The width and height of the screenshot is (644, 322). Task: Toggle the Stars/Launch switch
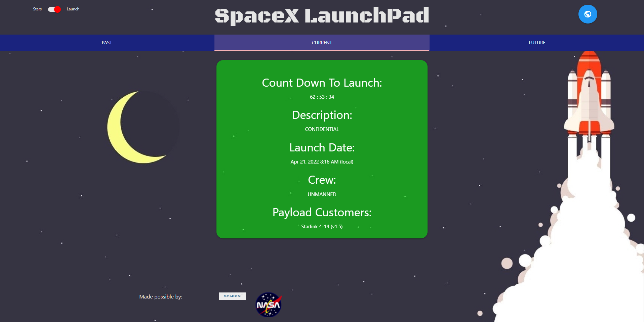tap(54, 9)
